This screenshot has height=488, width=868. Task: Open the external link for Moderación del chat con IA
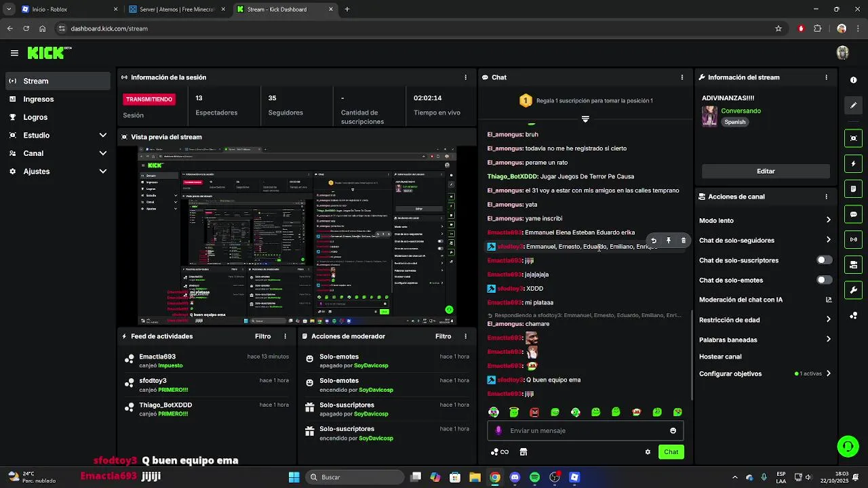828,300
